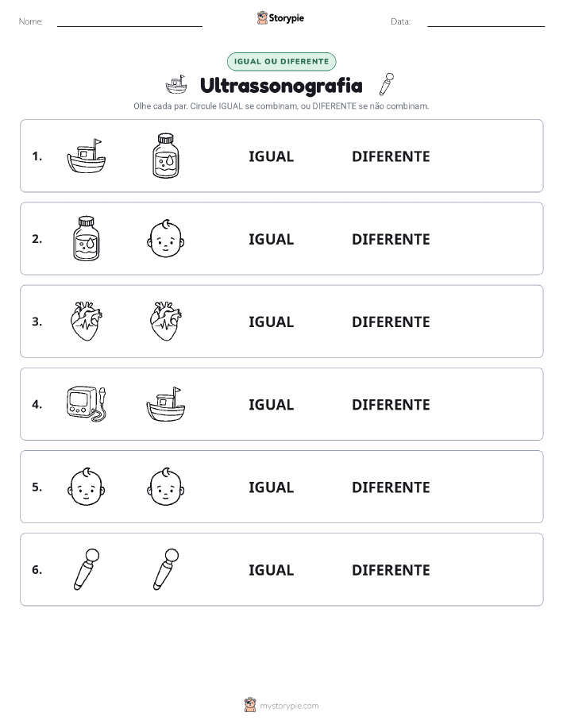The image size is (563, 728).
Task: Click the boat icon in row 4
Action: [166, 404]
